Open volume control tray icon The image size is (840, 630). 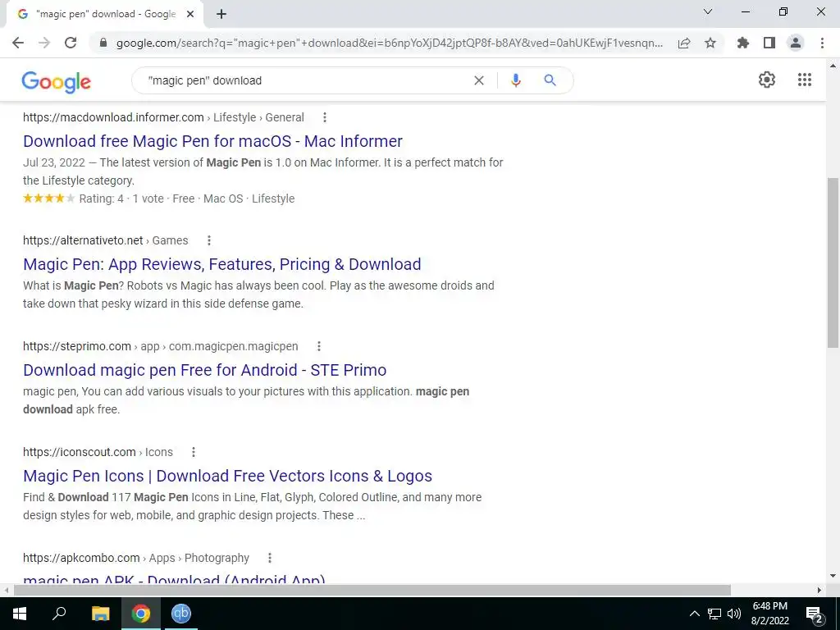734,614
